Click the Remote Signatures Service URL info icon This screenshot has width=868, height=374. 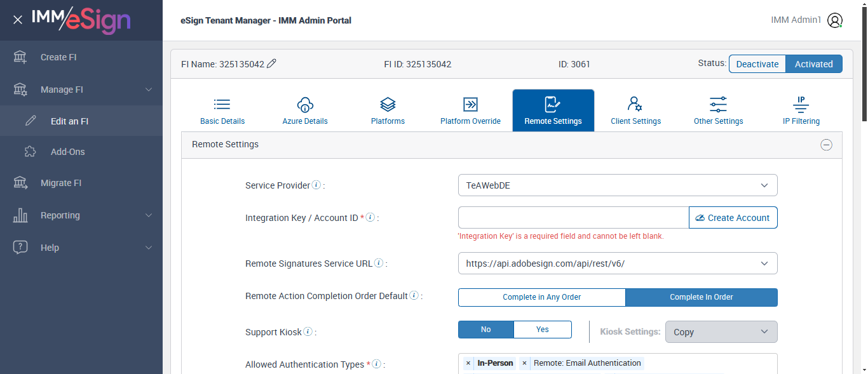379,263
